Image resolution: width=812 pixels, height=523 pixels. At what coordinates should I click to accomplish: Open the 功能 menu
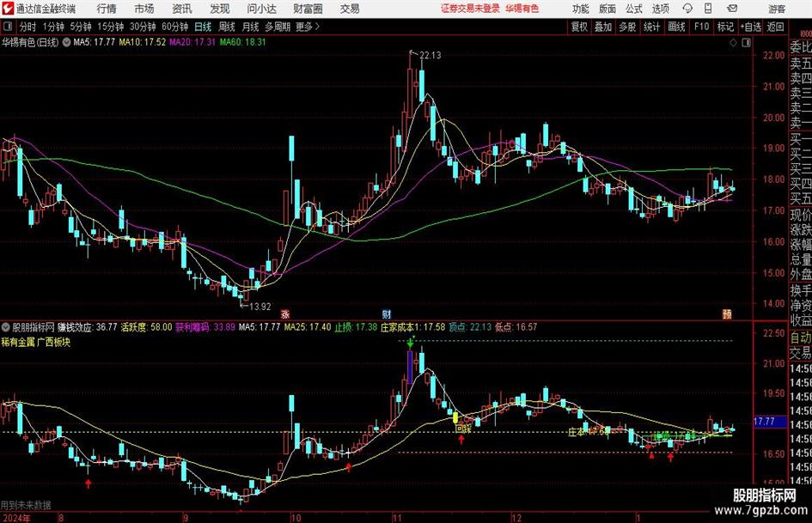pyautogui.click(x=581, y=9)
